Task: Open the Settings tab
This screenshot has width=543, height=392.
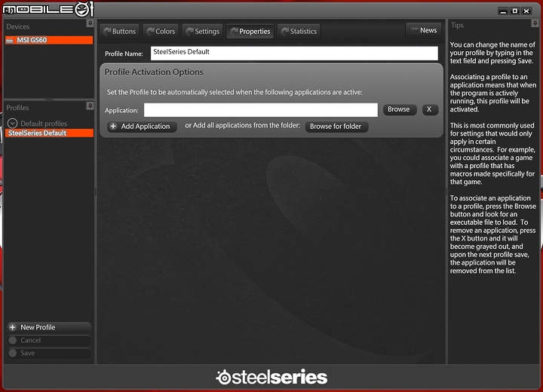Action: [x=203, y=32]
